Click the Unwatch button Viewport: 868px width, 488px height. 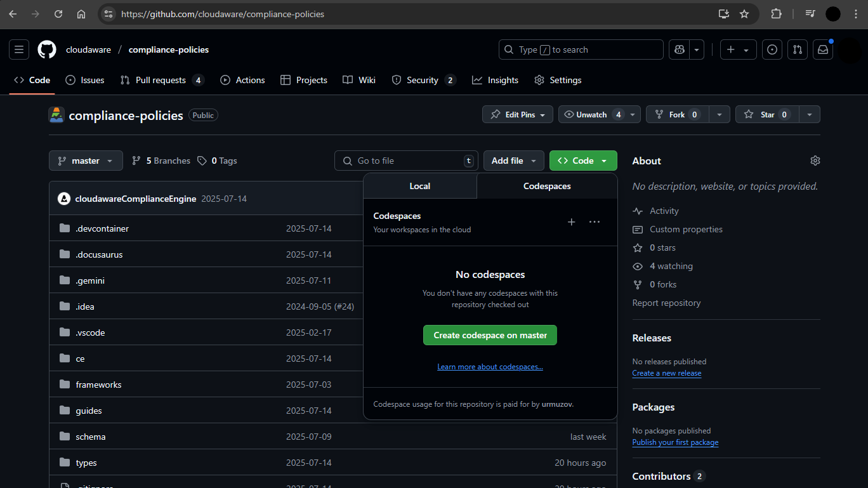tap(591, 114)
